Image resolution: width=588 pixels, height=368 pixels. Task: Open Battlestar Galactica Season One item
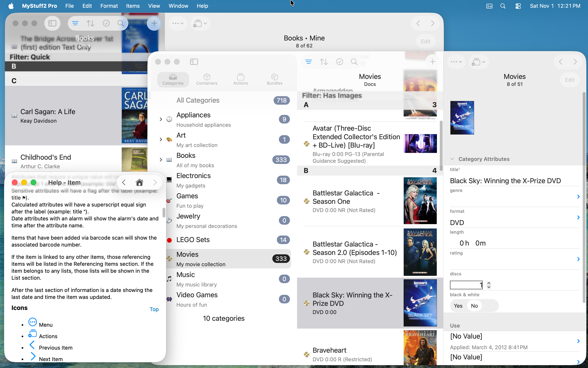(370, 201)
